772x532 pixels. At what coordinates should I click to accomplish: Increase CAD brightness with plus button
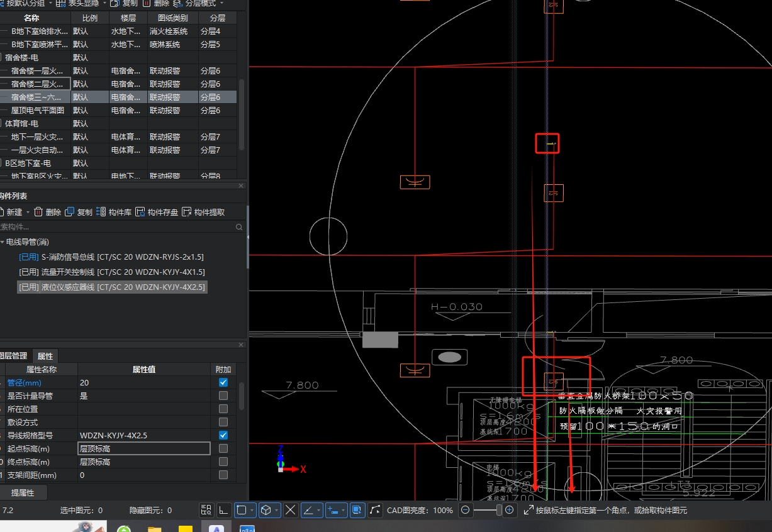[510, 510]
